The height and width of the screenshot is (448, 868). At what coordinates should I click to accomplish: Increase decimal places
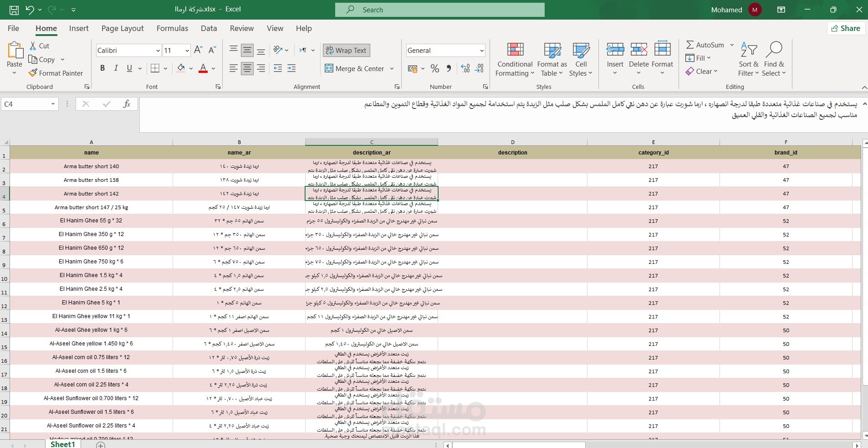pos(465,68)
